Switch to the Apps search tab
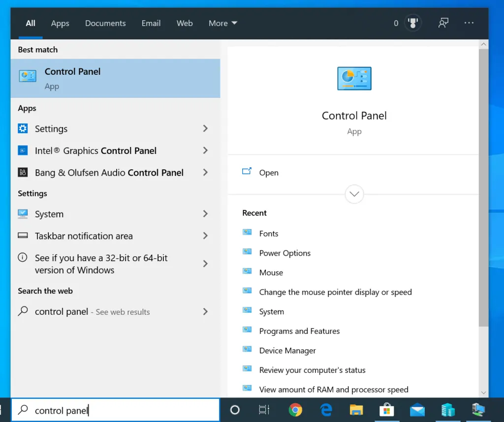 [60, 23]
